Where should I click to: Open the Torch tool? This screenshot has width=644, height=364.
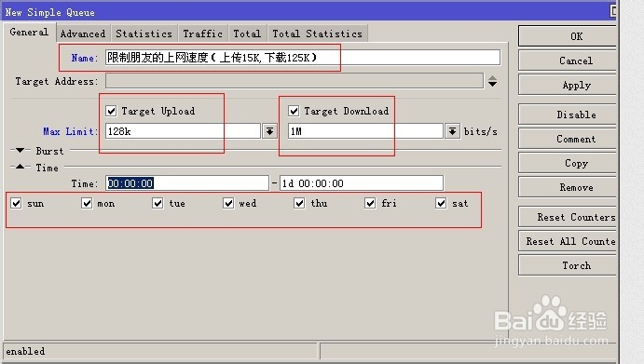(568, 265)
